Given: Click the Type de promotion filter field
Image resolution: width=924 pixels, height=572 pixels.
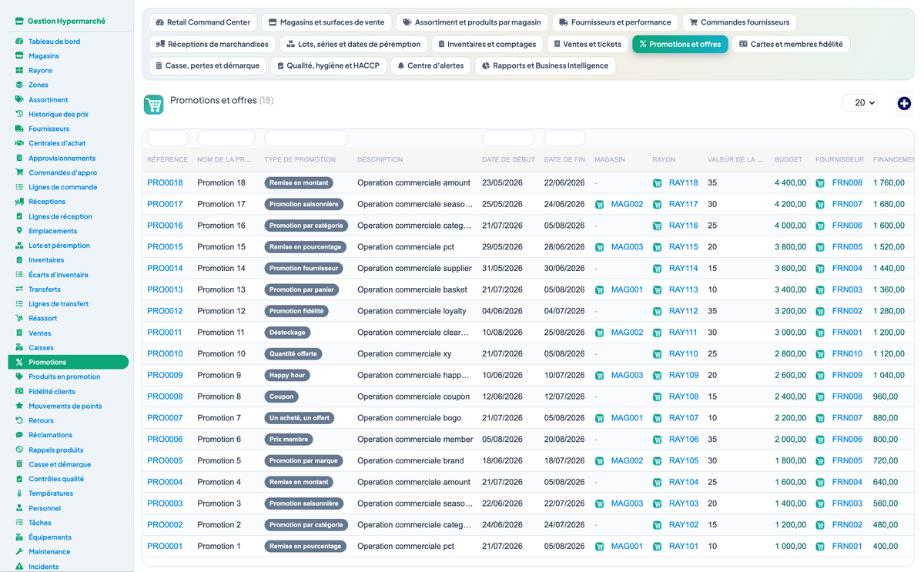Looking at the screenshot, I should pyautogui.click(x=306, y=139).
